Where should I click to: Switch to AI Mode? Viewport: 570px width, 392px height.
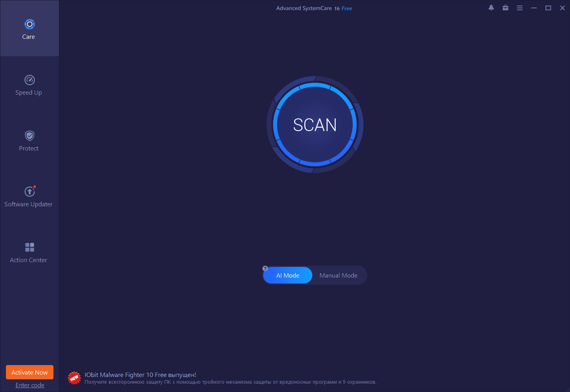tap(288, 275)
